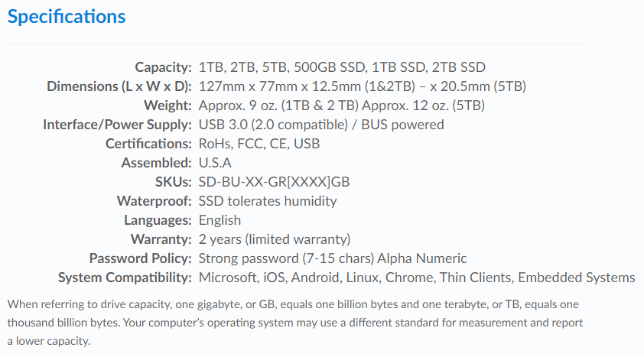644x354 pixels.
Task: Click the RoHs, FCC, CE, USB text
Action: 259,144
